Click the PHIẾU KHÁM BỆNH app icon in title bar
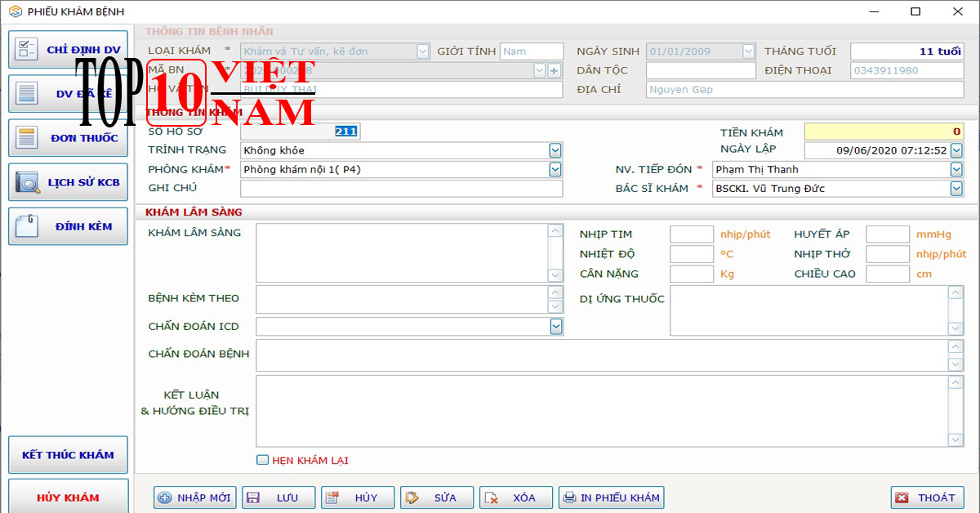 15,11
